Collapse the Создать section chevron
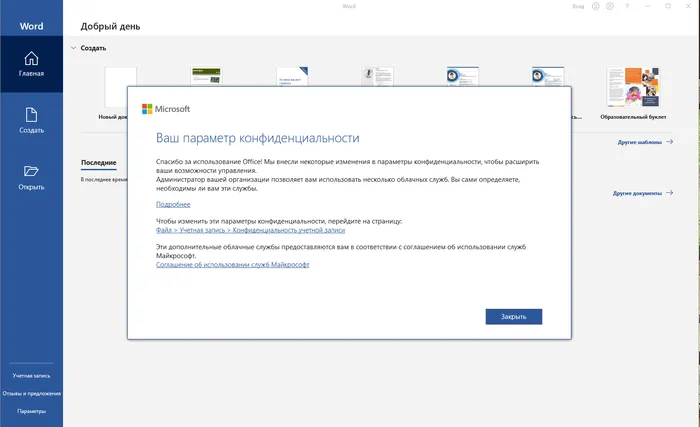This screenshot has width=700, height=427. tap(74, 48)
